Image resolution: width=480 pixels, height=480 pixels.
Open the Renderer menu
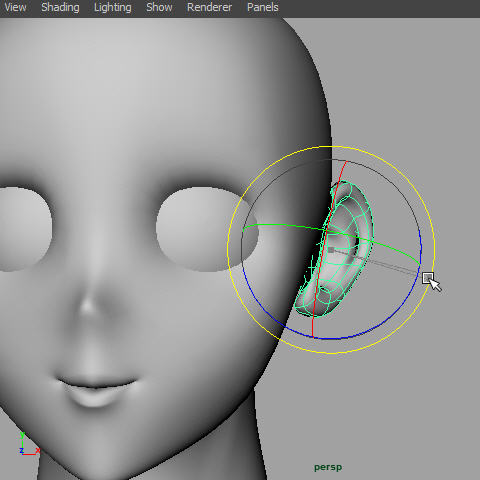(x=209, y=7)
